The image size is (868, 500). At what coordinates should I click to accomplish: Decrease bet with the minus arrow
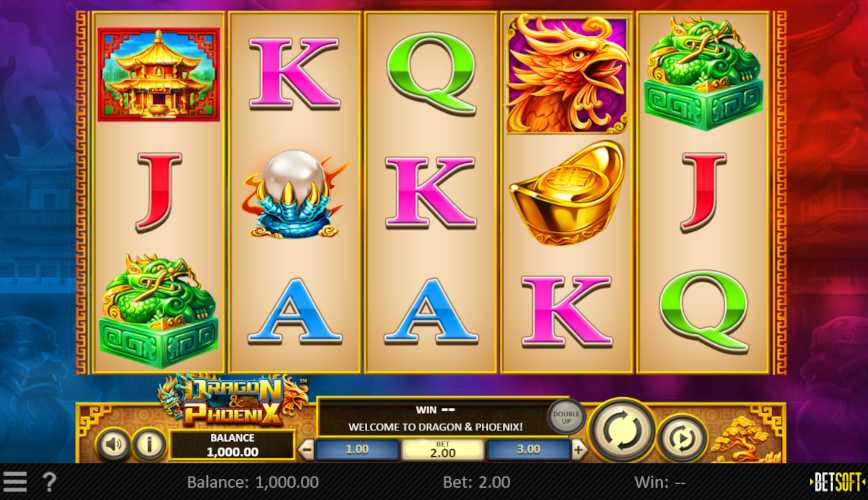[x=307, y=450]
